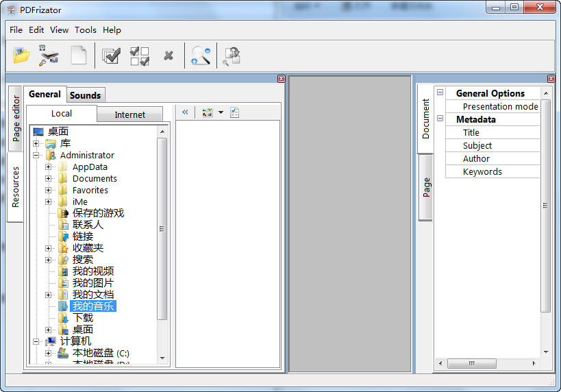Collapse the 计算机 tree node
Image resolution: width=561 pixels, height=392 pixels.
[x=36, y=341]
